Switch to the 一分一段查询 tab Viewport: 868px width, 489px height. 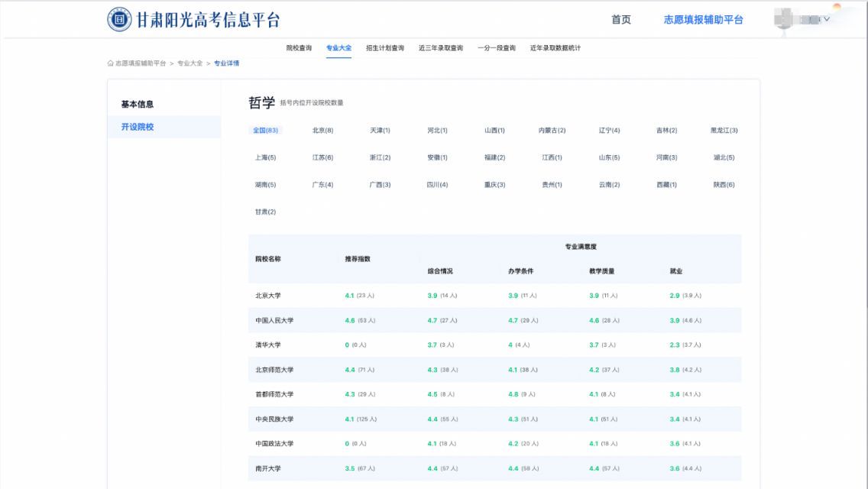click(497, 48)
